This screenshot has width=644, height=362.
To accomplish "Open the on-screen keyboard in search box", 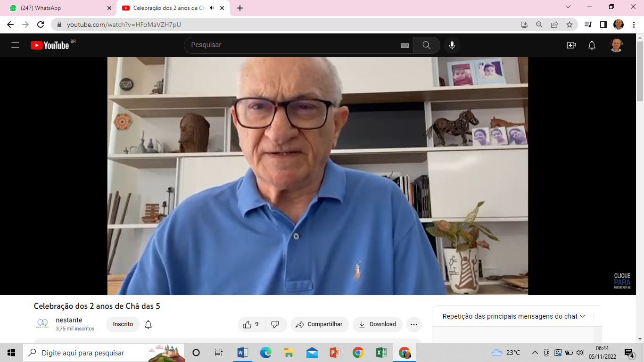I will coord(405,45).
